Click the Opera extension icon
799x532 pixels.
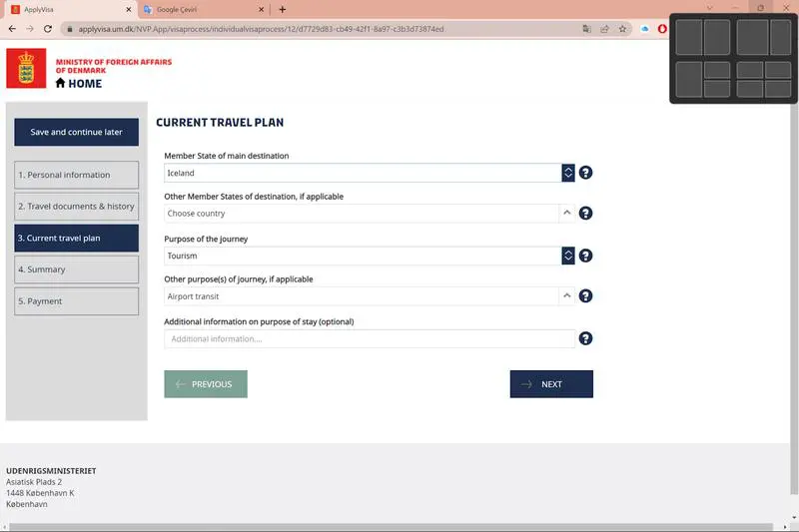(662, 29)
